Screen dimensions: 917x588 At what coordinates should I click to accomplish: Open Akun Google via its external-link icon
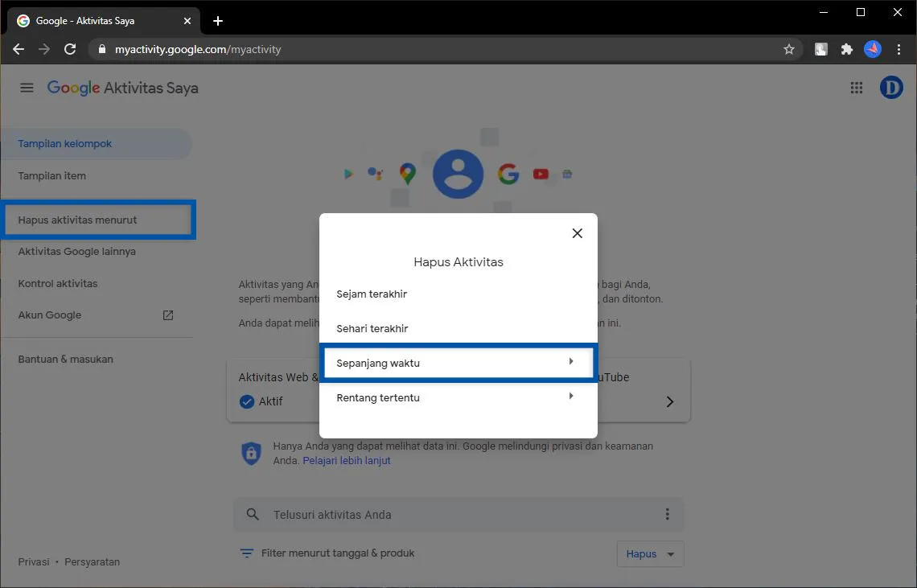coord(167,315)
